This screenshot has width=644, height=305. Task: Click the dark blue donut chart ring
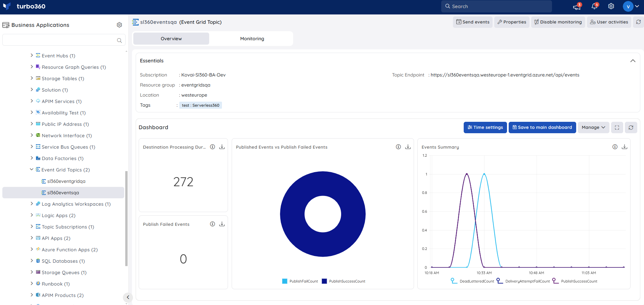[x=292, y=214]
